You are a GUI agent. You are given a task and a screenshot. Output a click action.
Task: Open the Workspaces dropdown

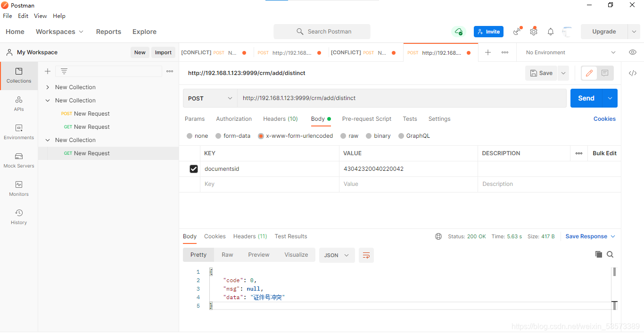[59, 32]
